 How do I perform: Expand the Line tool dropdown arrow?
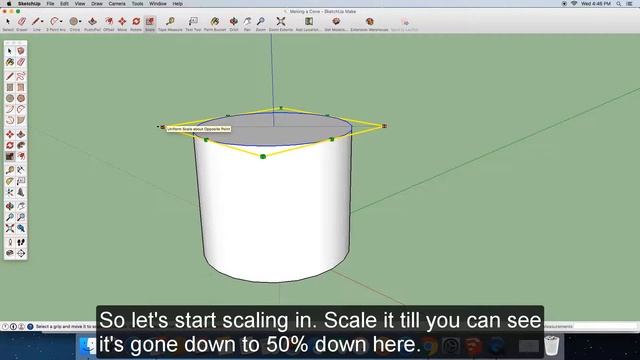[42, 21]
